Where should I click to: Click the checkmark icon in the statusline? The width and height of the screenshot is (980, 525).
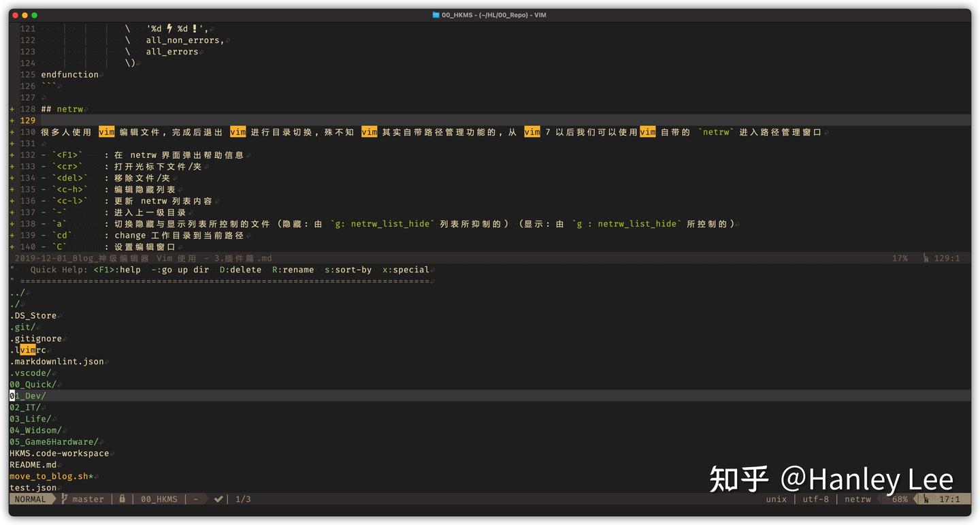[x=219, y=498]
